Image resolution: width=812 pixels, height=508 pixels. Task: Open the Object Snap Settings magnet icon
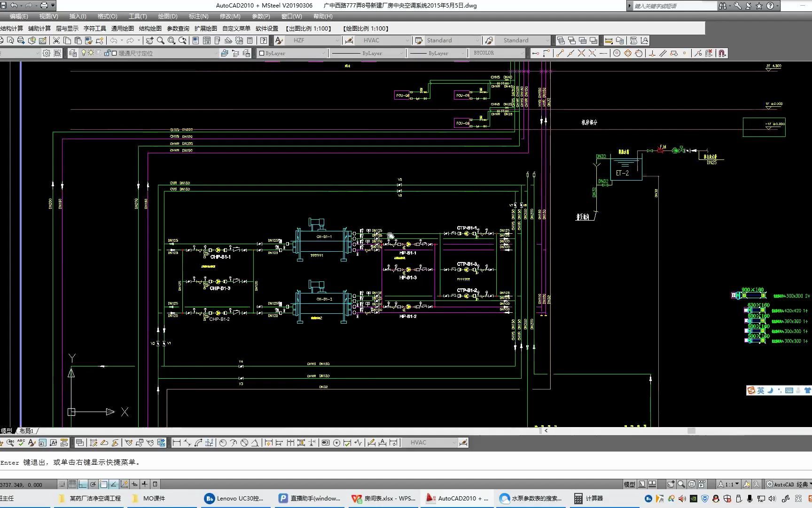pos(723,53)
